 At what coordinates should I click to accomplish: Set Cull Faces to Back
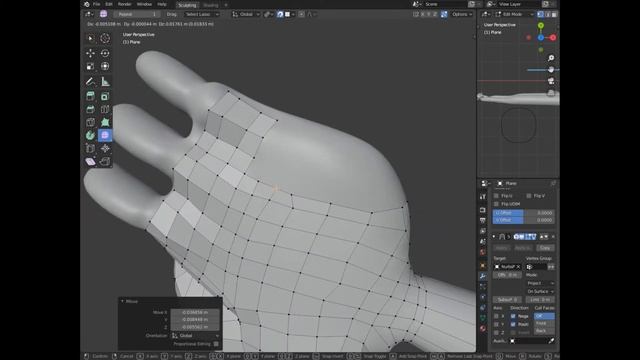[544, 331]
